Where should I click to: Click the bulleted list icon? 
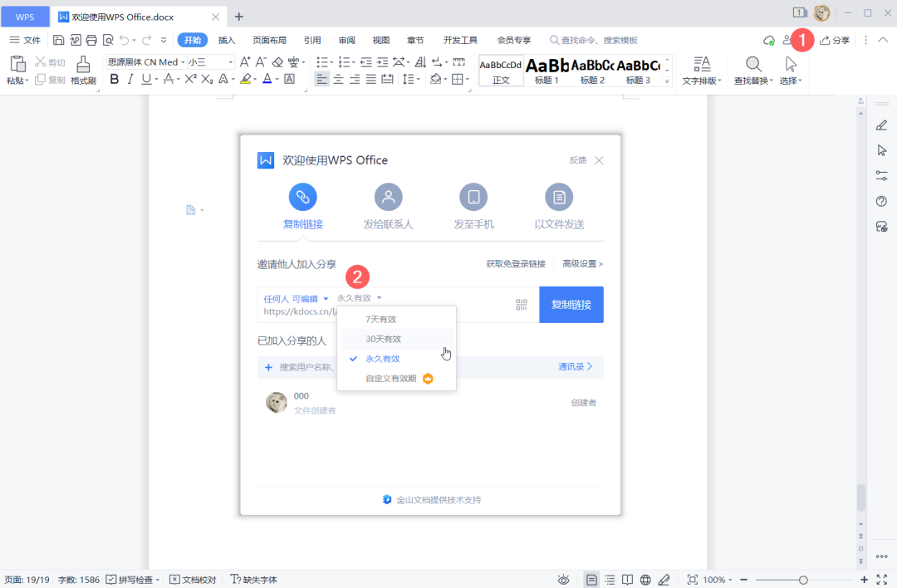point(322,61)
